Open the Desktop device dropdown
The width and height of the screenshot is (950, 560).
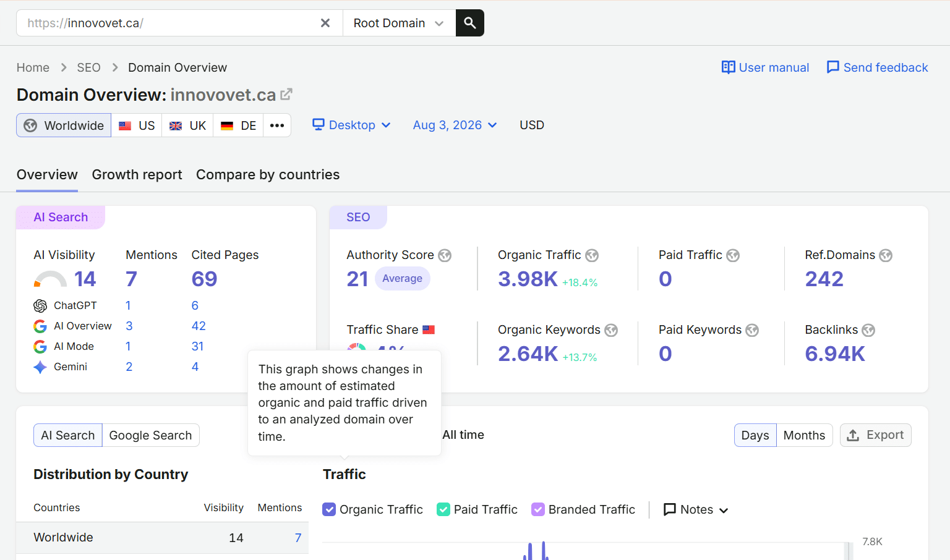tap(351, 125)
